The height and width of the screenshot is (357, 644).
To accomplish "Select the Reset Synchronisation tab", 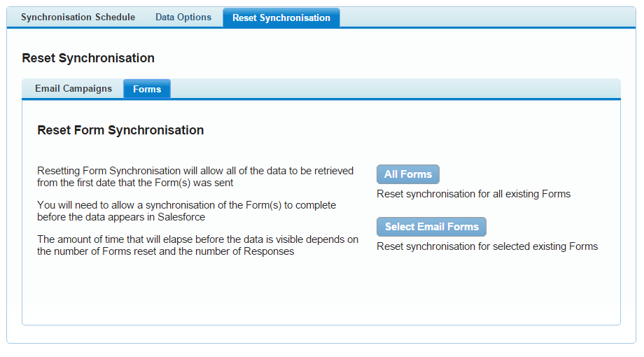I will (x=281, y=17).
